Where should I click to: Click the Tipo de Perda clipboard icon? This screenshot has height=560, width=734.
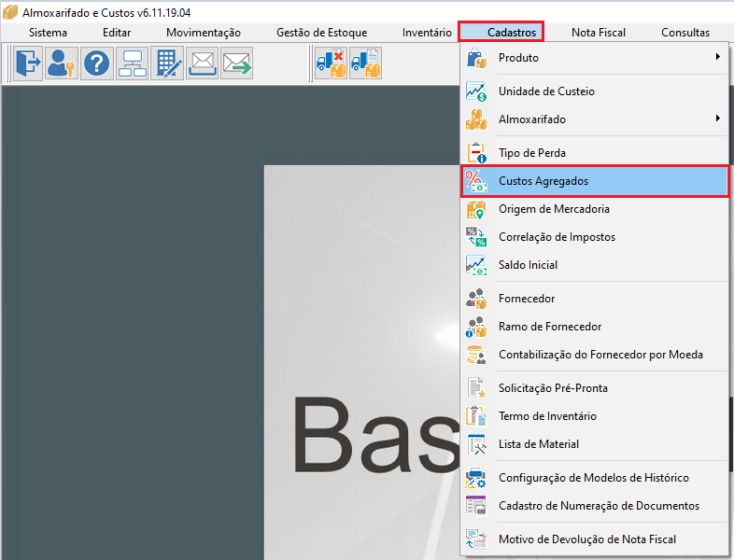click(x=476, y=153)
